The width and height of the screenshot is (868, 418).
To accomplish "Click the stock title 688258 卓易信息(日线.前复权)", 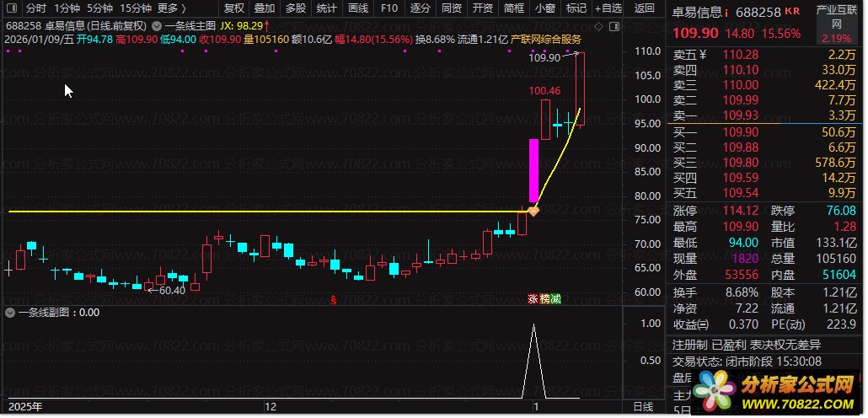I will [x=76, y=26].
